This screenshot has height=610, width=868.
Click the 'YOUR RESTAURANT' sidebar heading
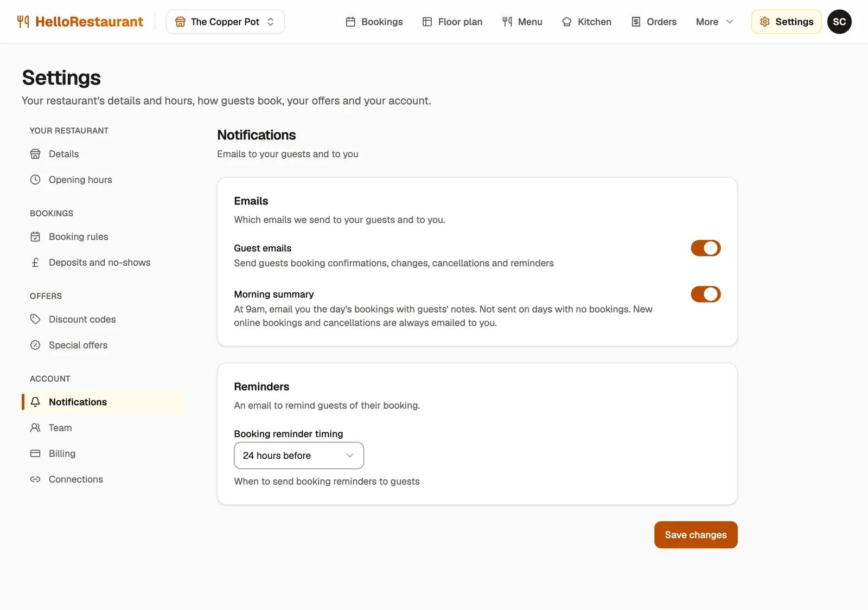(69, 131)
